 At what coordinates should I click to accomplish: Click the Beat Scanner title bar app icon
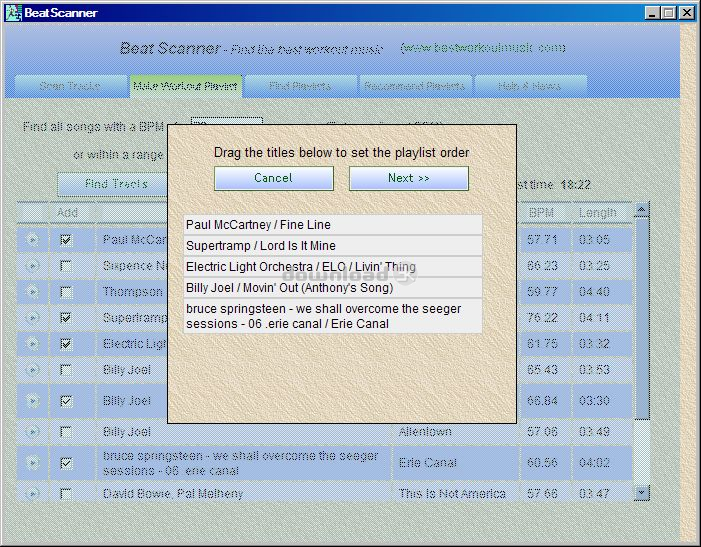tap(13, 13)
